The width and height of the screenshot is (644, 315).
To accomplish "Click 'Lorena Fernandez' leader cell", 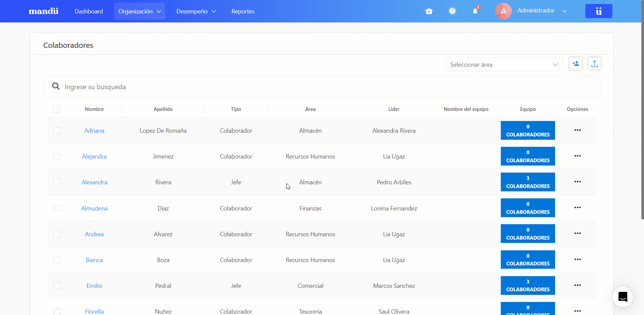I will [394, 208].
